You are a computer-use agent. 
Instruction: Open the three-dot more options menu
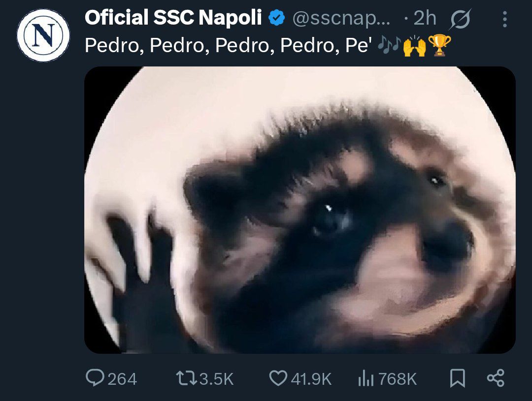coord(504,19)
